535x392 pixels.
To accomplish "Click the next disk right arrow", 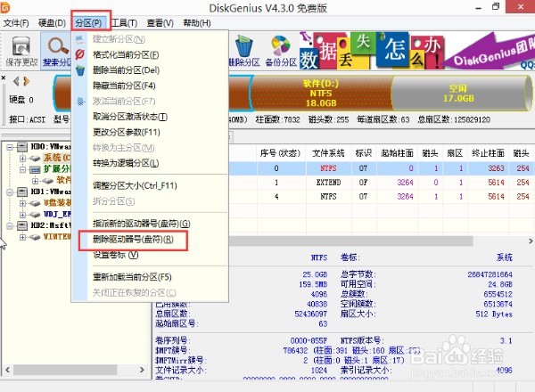I will [27, 81].
